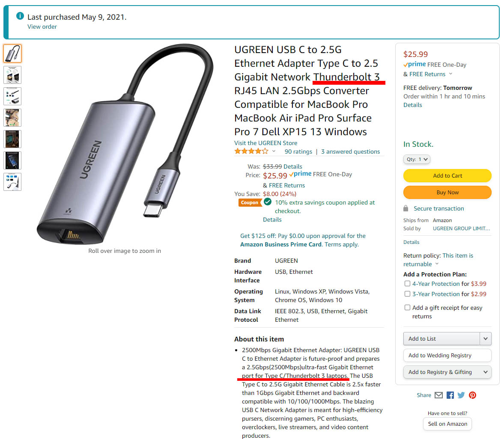504x439 pixels.
Task: Click the orange Coupon badge
Action: click(x=250, y=203)
